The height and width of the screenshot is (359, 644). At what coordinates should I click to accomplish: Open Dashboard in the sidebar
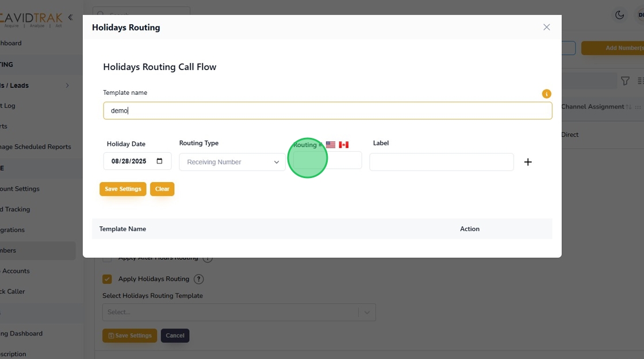click(x=11, y=43)
